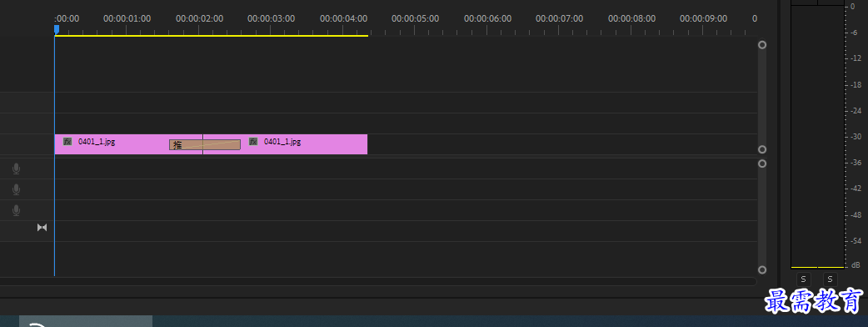Screen dimensions: 868x327
Task: Click the yellow work area bar above the clips
Action: [212, 36]
